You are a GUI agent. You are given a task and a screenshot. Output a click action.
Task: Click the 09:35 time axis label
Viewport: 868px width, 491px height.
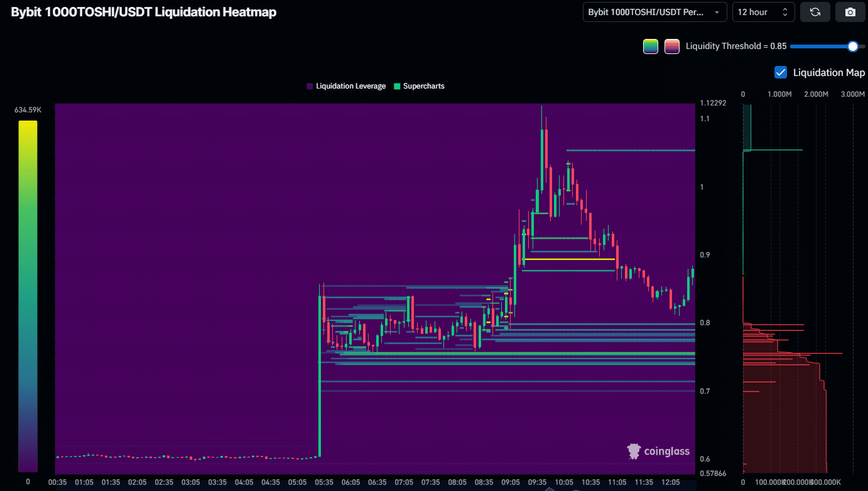pos(538,482)
